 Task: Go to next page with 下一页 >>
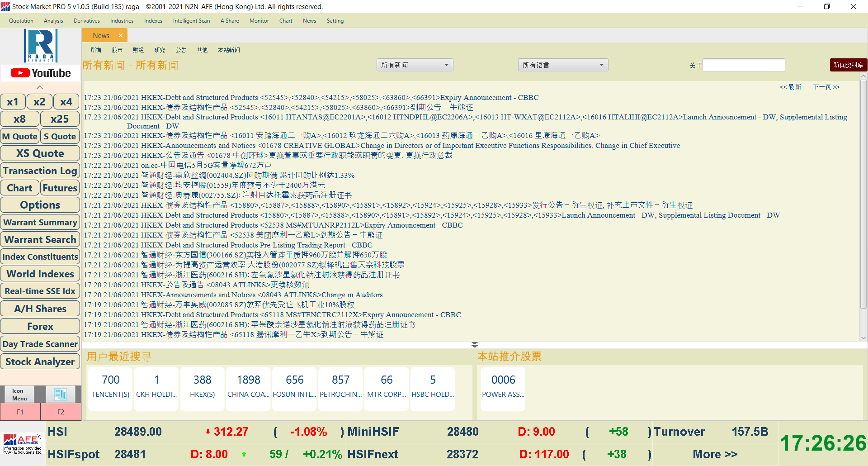(826, 87)
